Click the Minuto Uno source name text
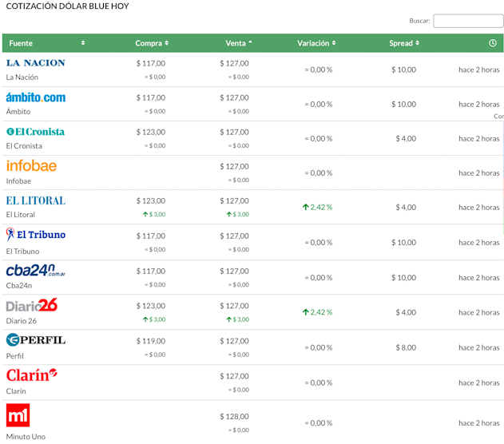The image size is (504, 444). pyautogui.click(x=26, y=437)
